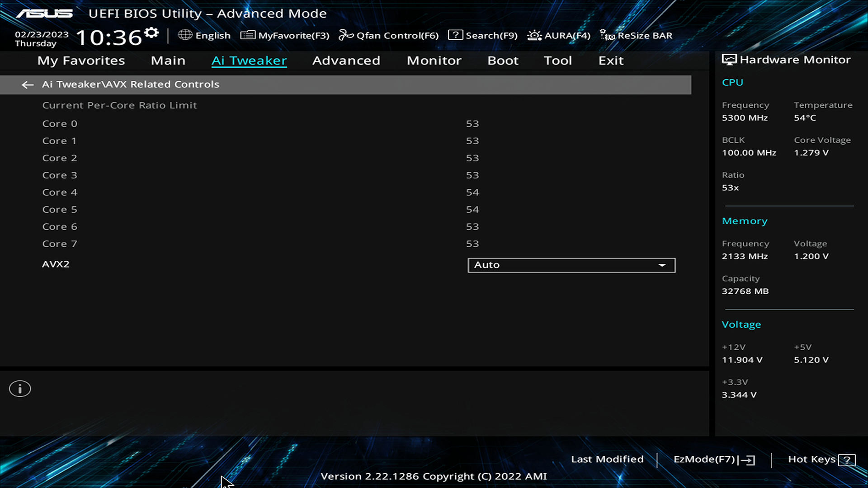Click the settings gear next to clock
The image size is (868, 488).
tap(151, 33)
